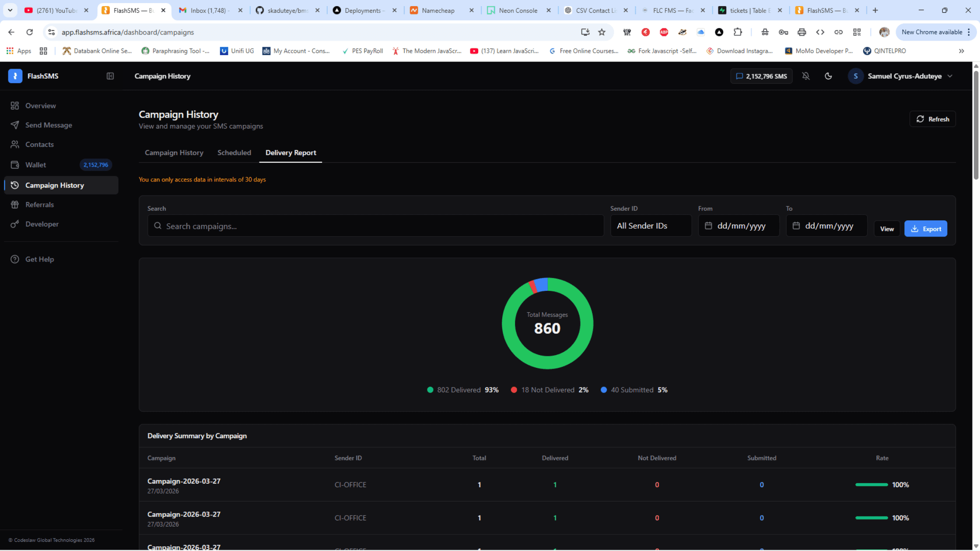Switch to the Scheduled tab
The height and width of the screenshot is (551, 980).
tap(234, 153)
